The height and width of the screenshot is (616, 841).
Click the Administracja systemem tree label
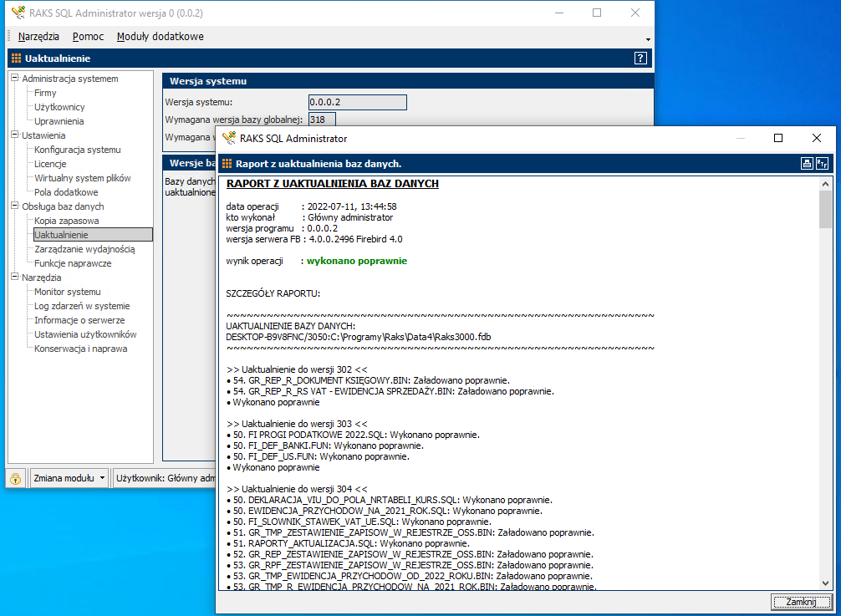tap(70, 79)
